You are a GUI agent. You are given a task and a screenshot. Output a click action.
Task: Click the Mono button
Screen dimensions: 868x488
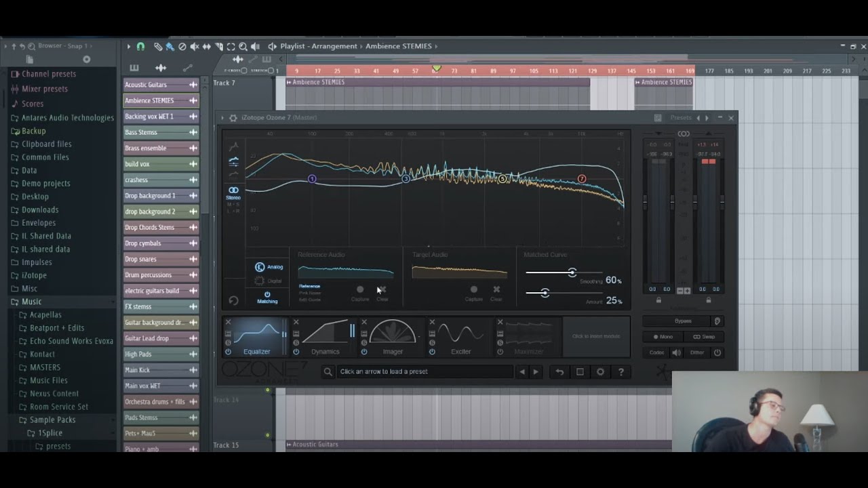pos(663,337)
